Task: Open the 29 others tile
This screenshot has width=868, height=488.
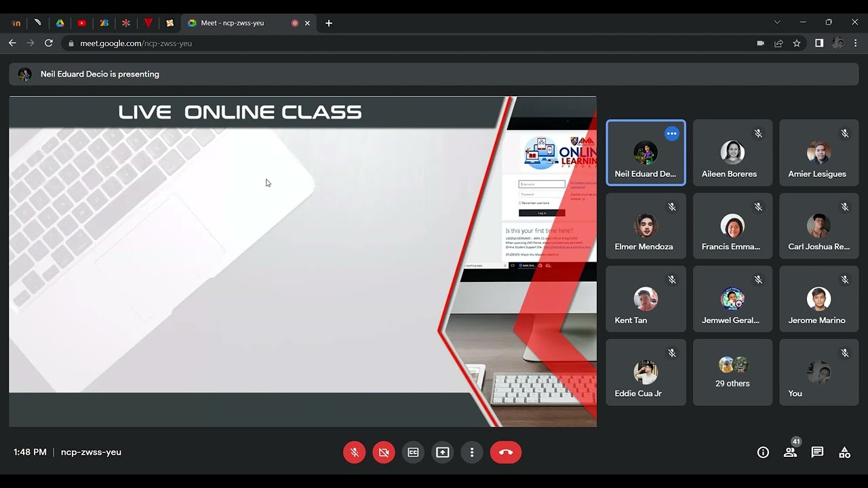Action: coord(732,372)
